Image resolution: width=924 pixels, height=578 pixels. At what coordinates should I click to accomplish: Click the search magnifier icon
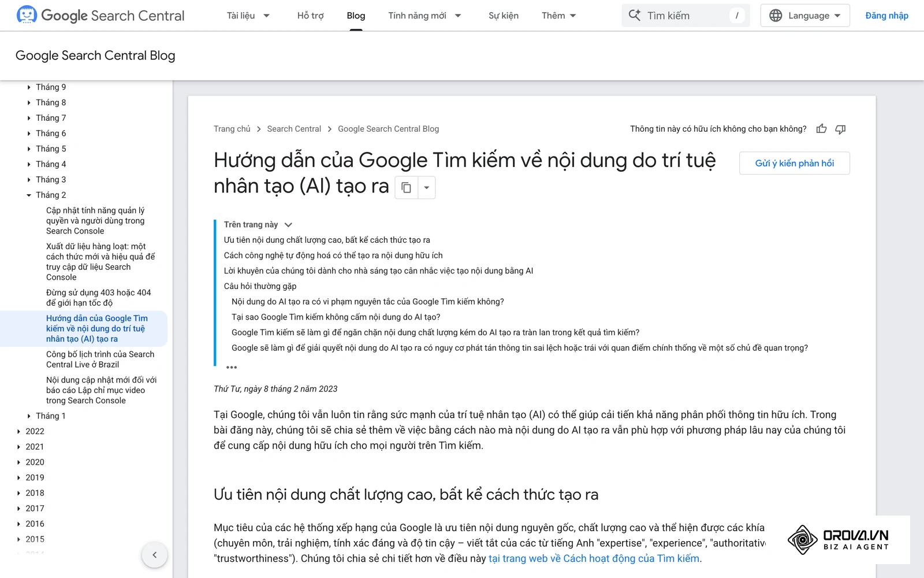pos(634,16)
